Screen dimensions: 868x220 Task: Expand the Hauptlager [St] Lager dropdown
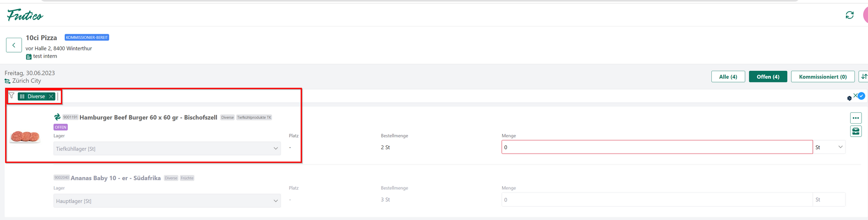167,201
